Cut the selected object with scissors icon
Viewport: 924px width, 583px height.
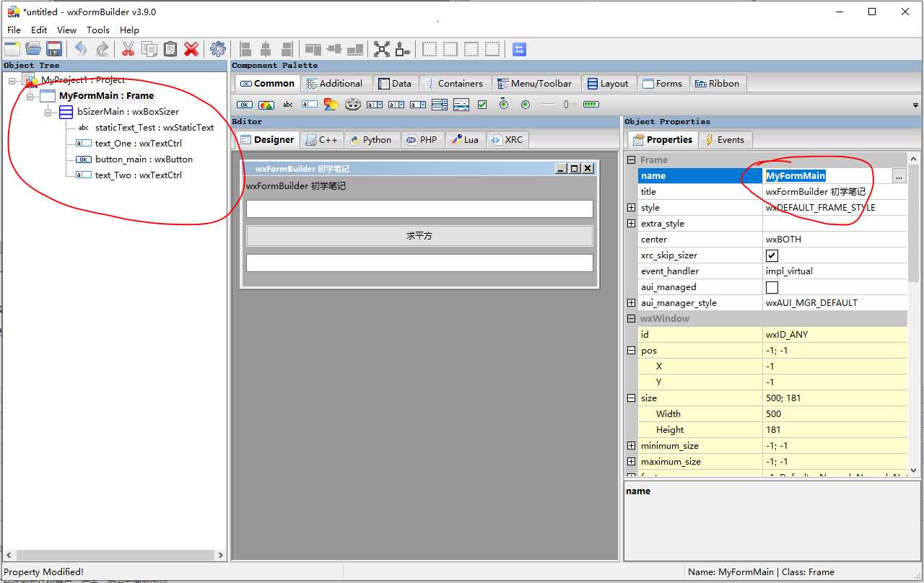[x=128, y=49]
